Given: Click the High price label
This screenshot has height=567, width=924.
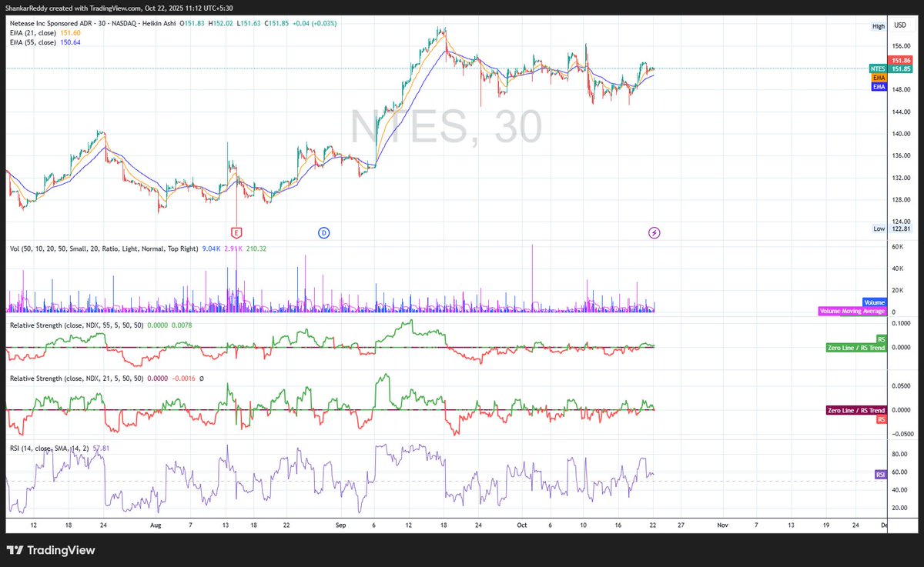Looking at the screenshot, I should 879,26.
